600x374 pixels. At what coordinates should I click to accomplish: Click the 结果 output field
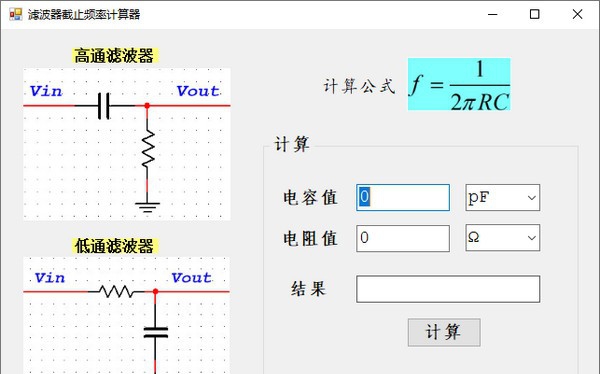pyautogui.click(x=448, y=289)
